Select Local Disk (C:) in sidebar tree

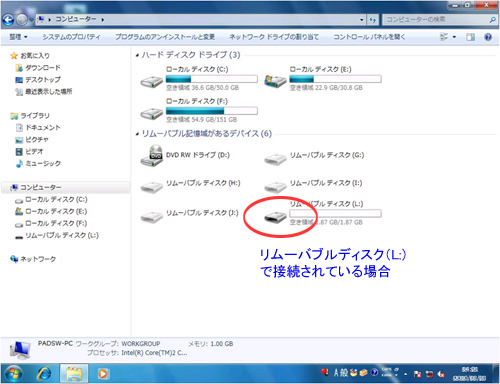[x=51, y=200]
